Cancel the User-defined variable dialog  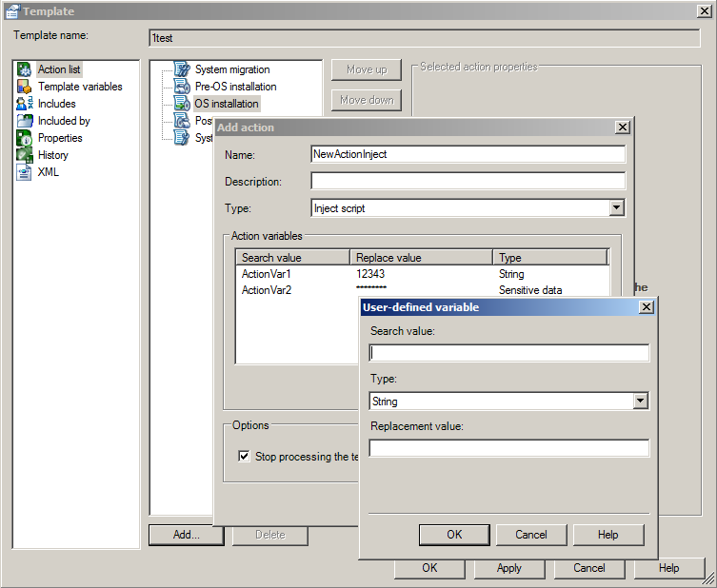click(531, 535)
